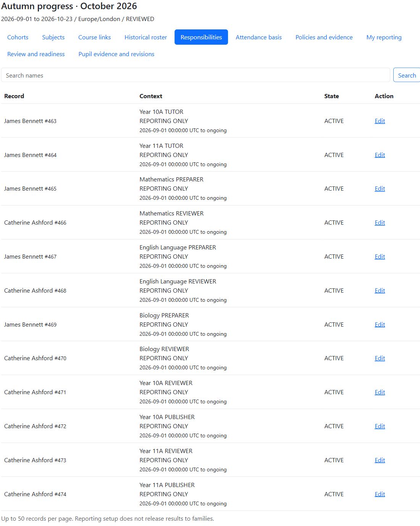
Task: Edit Biology PREPARER record #469
Action: pyautogui.click(x=380, y=324)
